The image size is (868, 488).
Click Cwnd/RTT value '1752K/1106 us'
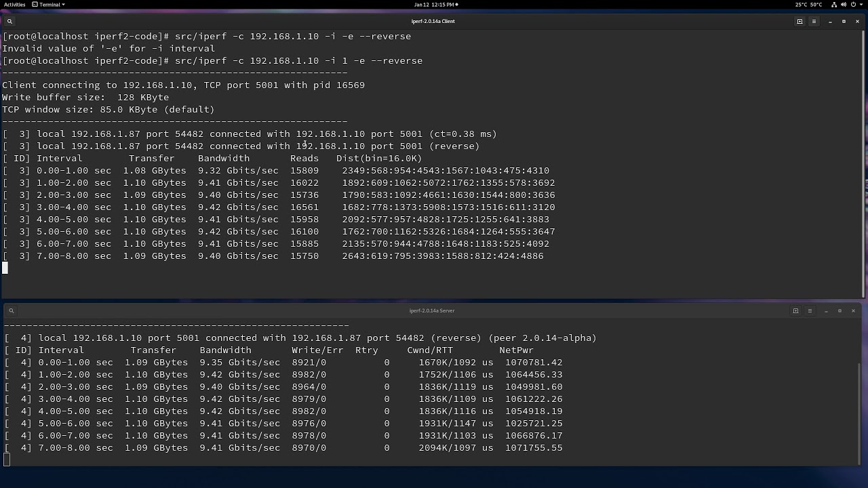coord(456,374)
